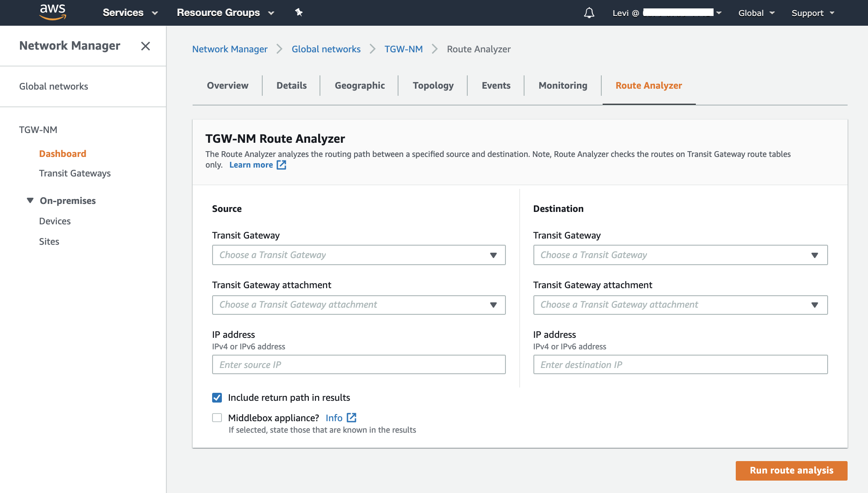Enable the Middlebox appliance checkbox
This screenshot has height=493, width=868.
click(x=217, y=418)
